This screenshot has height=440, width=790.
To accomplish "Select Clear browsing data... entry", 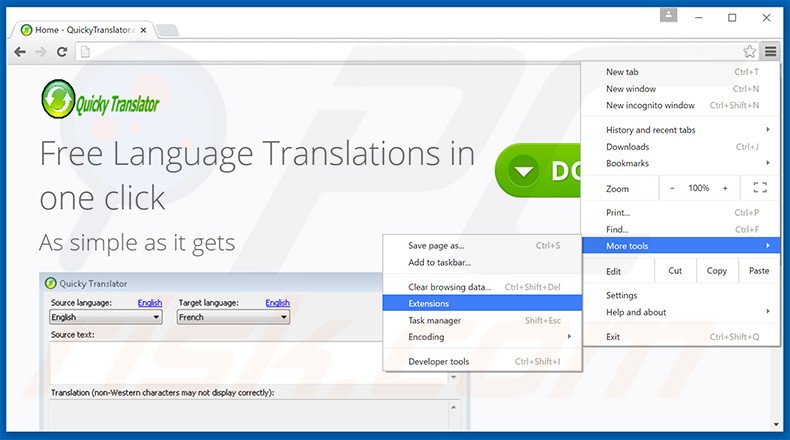I will [x=482, y=287].
